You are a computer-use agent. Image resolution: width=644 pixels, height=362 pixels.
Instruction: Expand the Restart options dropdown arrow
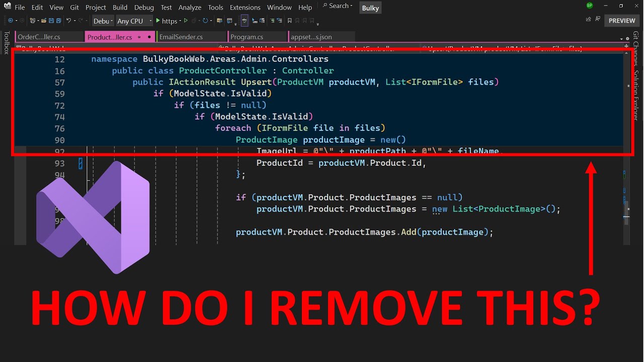[211, 21]
